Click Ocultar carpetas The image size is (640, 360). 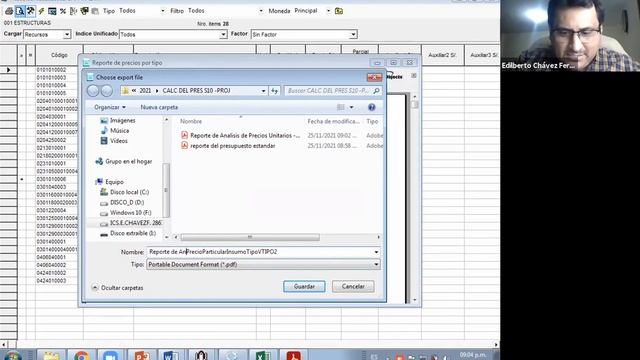coord(118,288)
